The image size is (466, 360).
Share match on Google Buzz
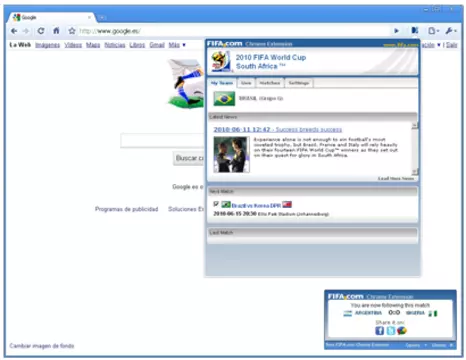point(402,330)
